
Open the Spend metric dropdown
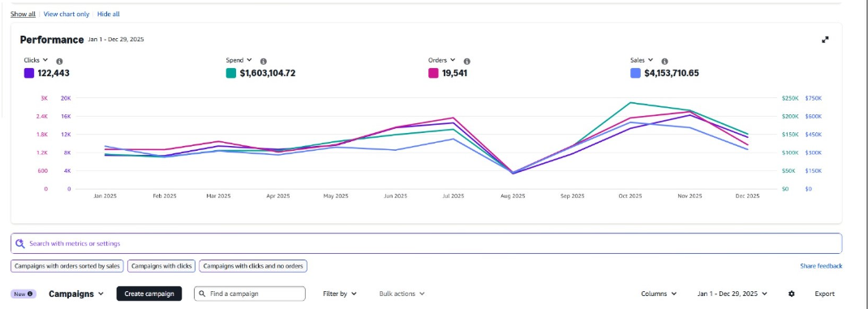(x=239, y=60)
